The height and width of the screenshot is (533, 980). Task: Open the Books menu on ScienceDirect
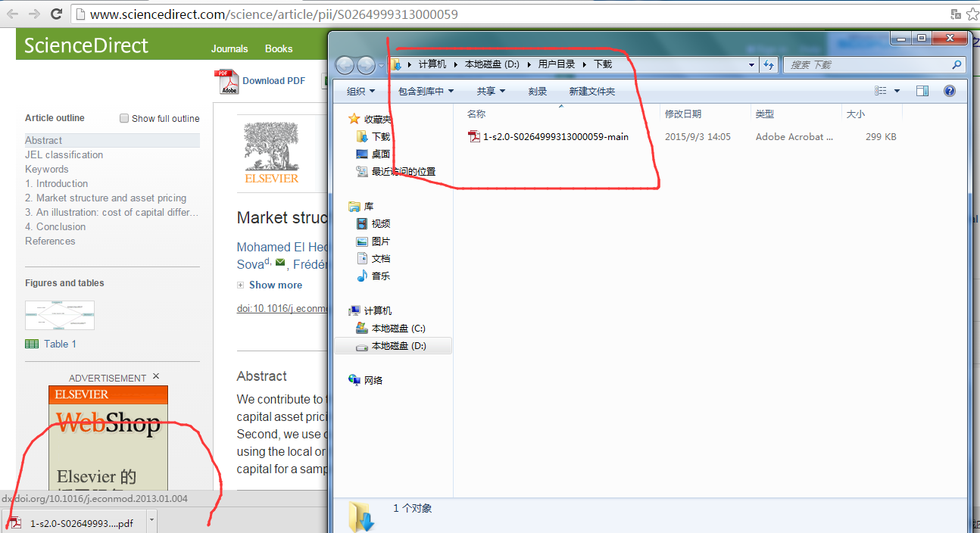pyautogui.click(x=279, y=48)
